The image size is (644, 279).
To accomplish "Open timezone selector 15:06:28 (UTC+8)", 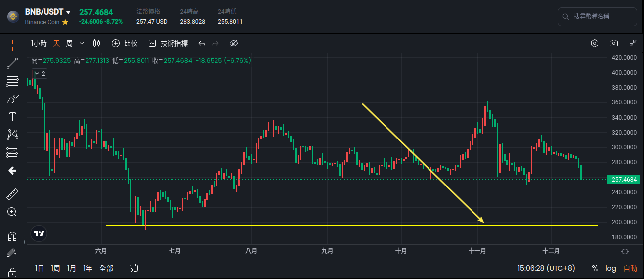I will tap(546, 268).
